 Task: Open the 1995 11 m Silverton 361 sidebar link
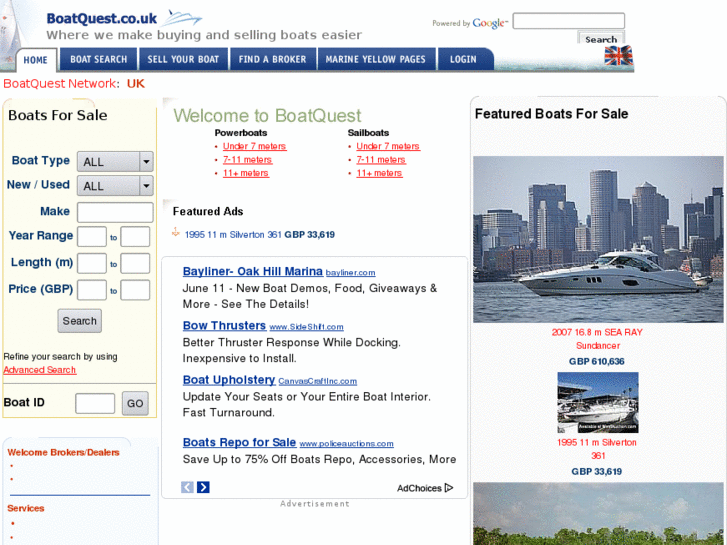tap(597, 449)
